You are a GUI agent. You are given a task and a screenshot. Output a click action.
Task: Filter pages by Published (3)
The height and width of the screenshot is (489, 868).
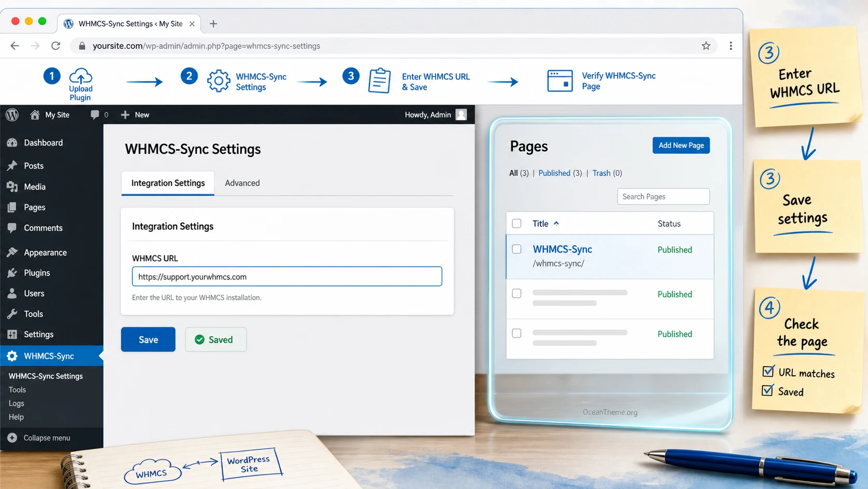click(x=560, y=173)
